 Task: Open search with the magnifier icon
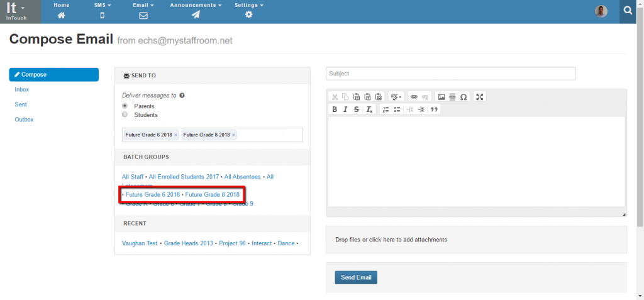point(628,11)
